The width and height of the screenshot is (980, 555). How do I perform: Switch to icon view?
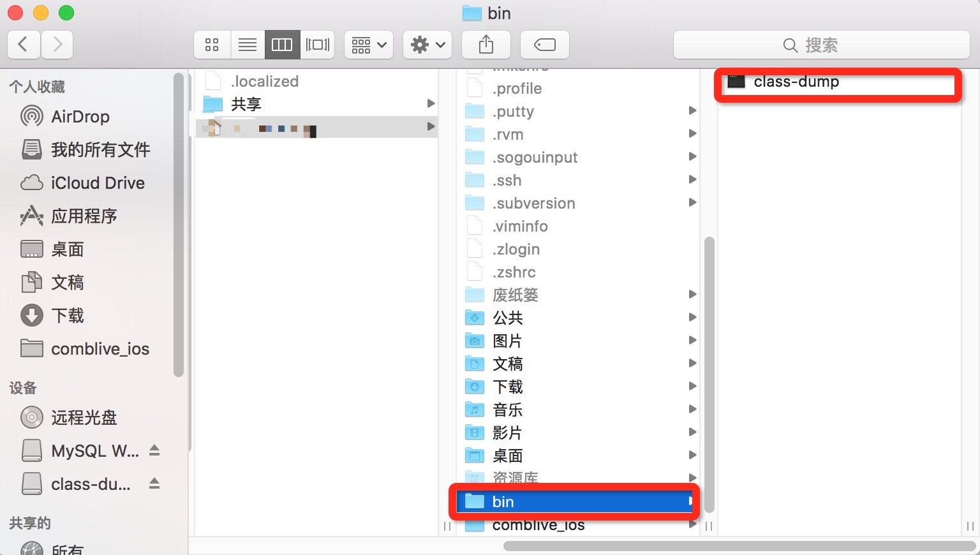click(212, 45)
